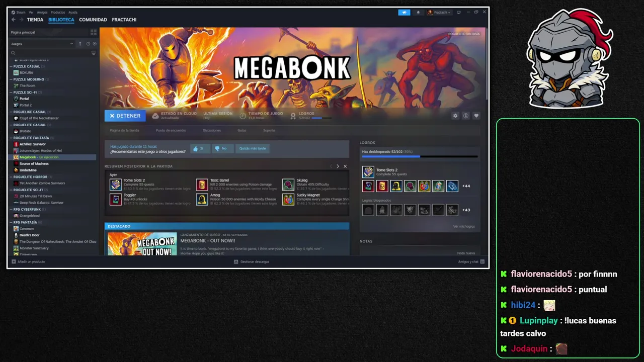Viewport: 644px width, 362px height.
Task: Show +44 more unlocked achievements
Action: click(466, 186)
